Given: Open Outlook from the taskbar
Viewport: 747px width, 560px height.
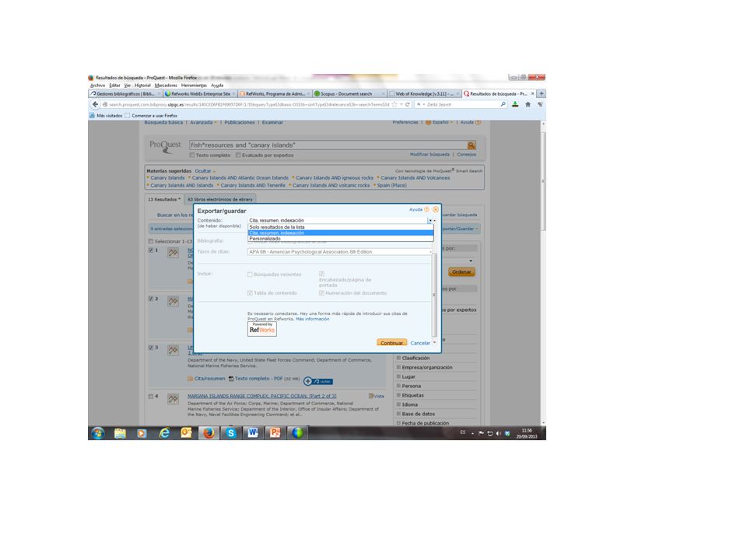Looking at the screenshot, I should (186, 433).
